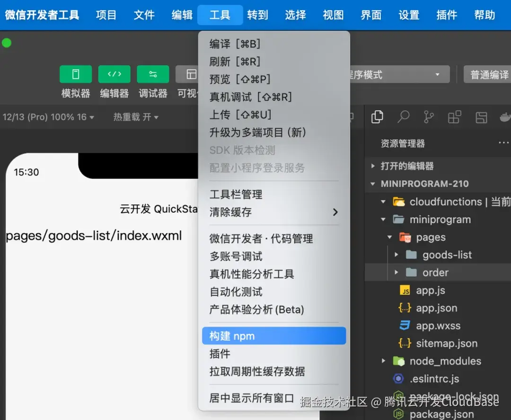Click the source control branch icon
The image size is (511, 420).
(429, 117)
